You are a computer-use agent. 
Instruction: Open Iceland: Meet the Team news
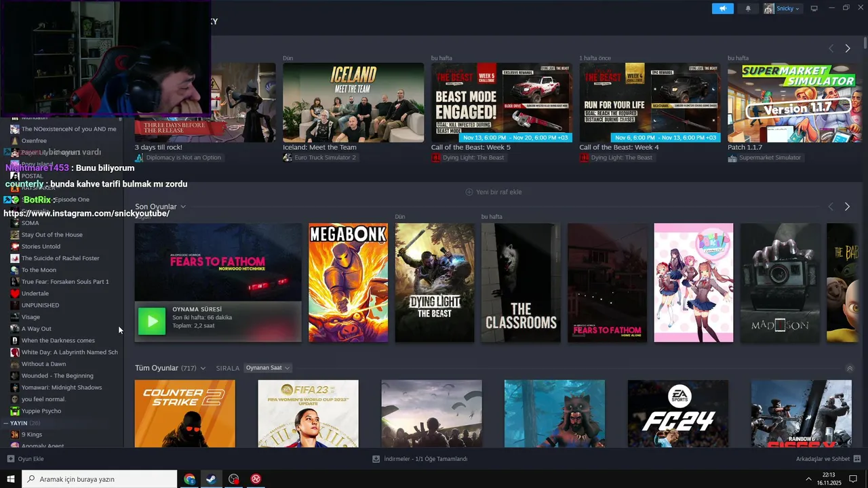353,102
